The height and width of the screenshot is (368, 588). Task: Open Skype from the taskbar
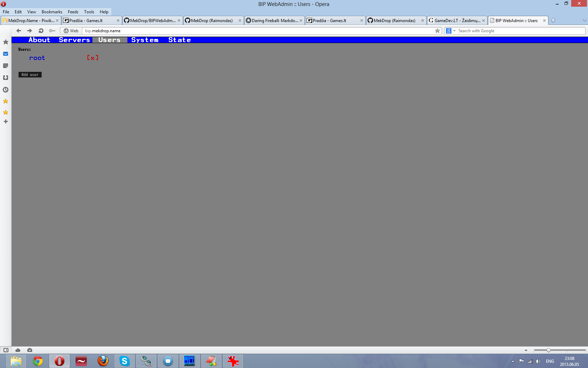[125, 361]
